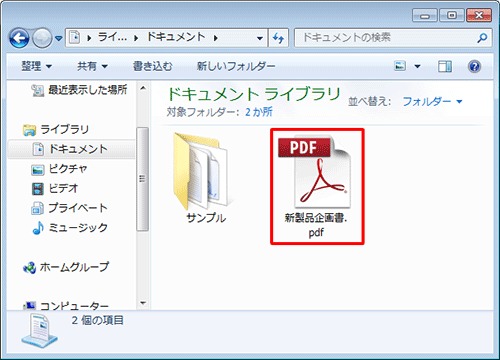Click the details pane document icon
Screen dimensions: 500x360
[39, 331]
